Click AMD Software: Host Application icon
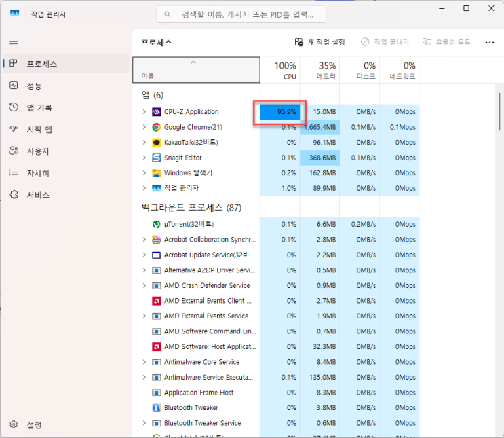The width and height of the screenshot is (504, 438). 156,346
